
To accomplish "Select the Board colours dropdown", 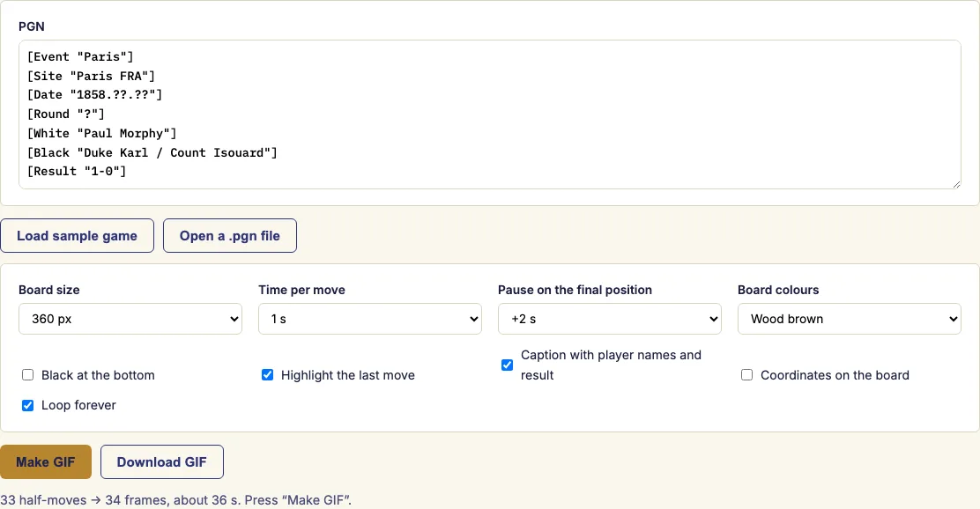I will pyautogui.click(x=850, y=319).
